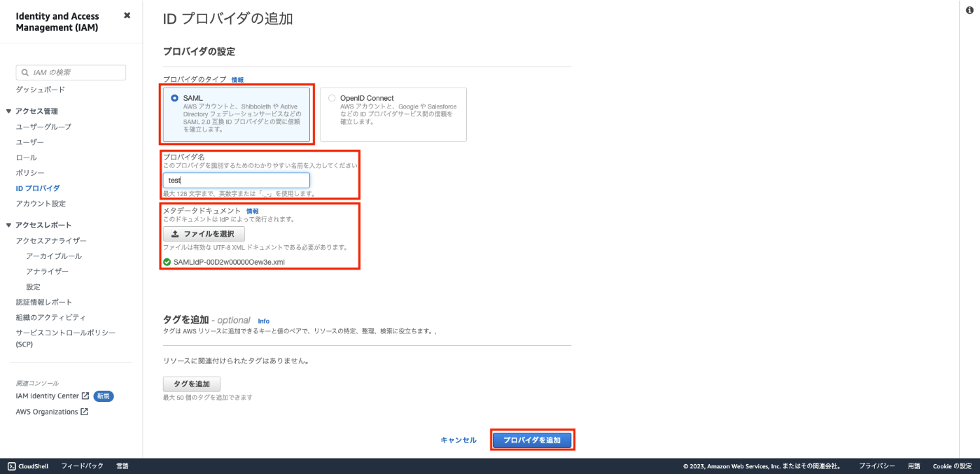Screen dimensions: 980x474
Task: Open サービスコントロールポリシー (SCP)
Action: click(x=66, y=338)
